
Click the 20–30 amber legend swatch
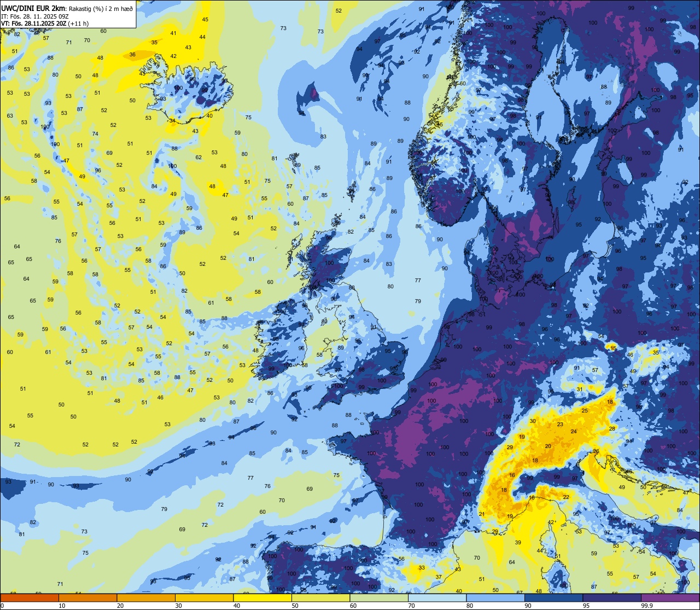(146, 597)
